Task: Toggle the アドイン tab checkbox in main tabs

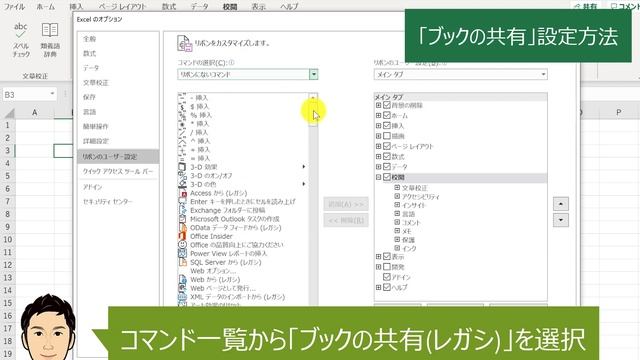Action: coord(387,277)
